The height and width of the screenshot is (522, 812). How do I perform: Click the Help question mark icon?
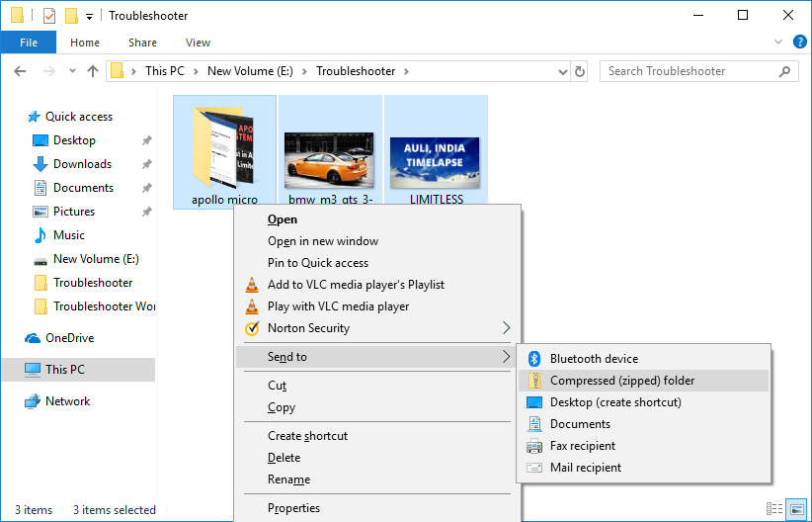(799, 43)
